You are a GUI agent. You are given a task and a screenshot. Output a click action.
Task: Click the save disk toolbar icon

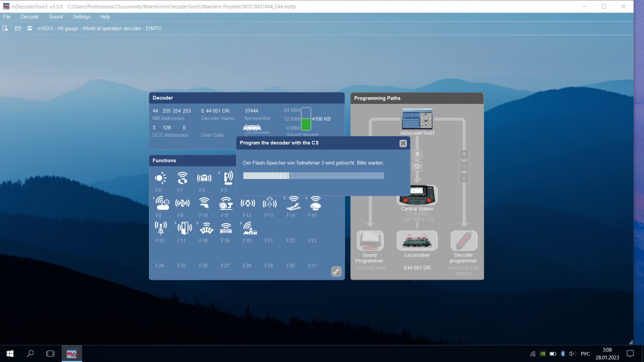coord(30,29)
